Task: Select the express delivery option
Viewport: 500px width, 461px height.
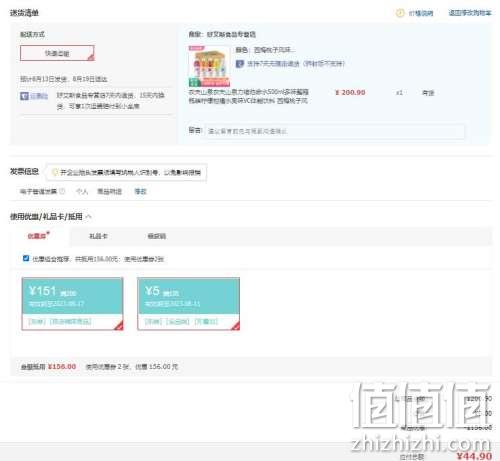Action: pos(57,53)
